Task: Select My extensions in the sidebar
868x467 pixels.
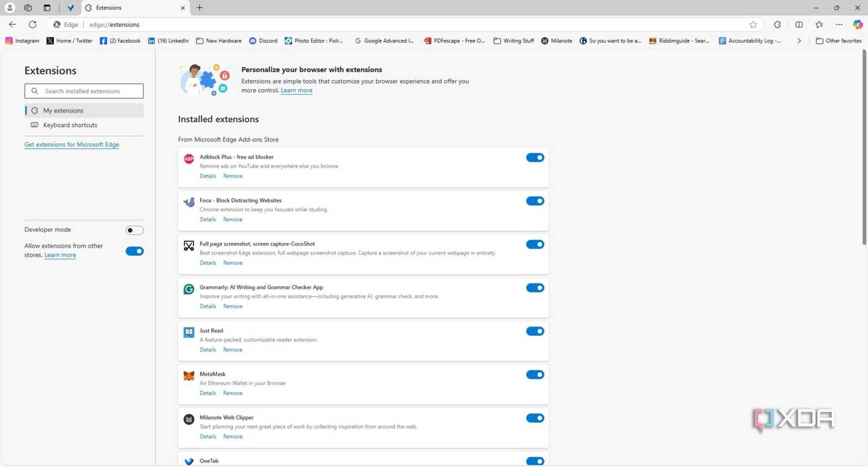Action: (84, 111)
